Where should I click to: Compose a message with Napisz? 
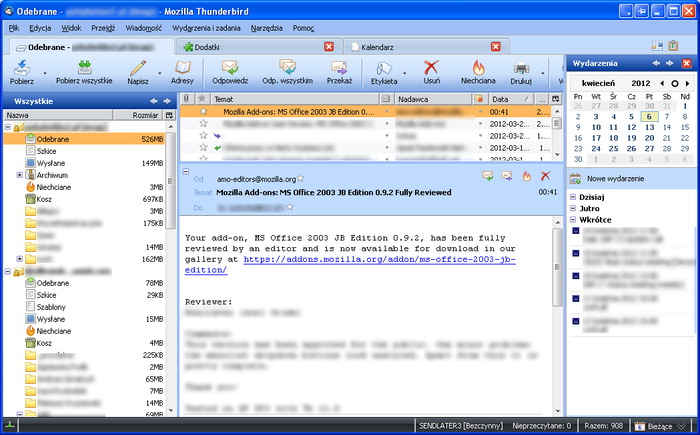[x=138, y=72]
